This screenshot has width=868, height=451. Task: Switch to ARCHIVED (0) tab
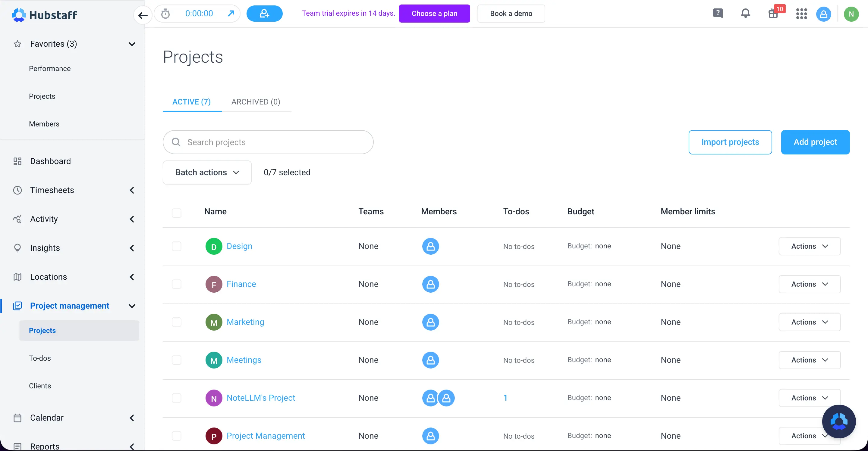256,102
